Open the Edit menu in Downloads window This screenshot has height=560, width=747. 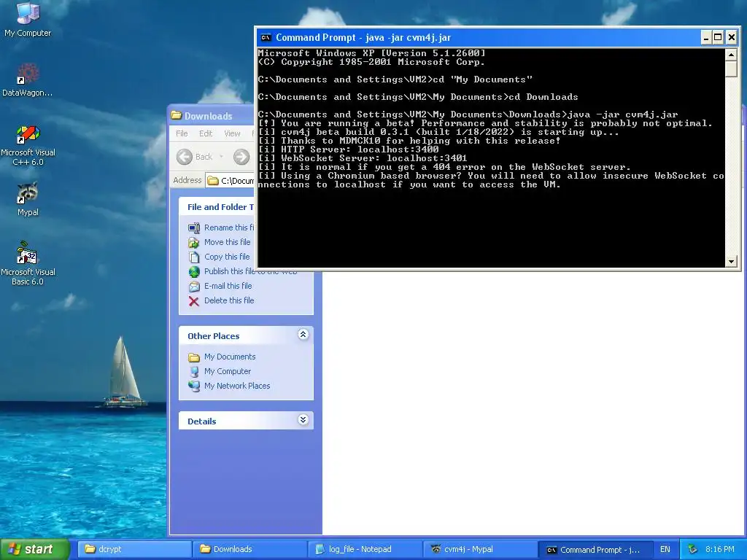pos(206,133)
